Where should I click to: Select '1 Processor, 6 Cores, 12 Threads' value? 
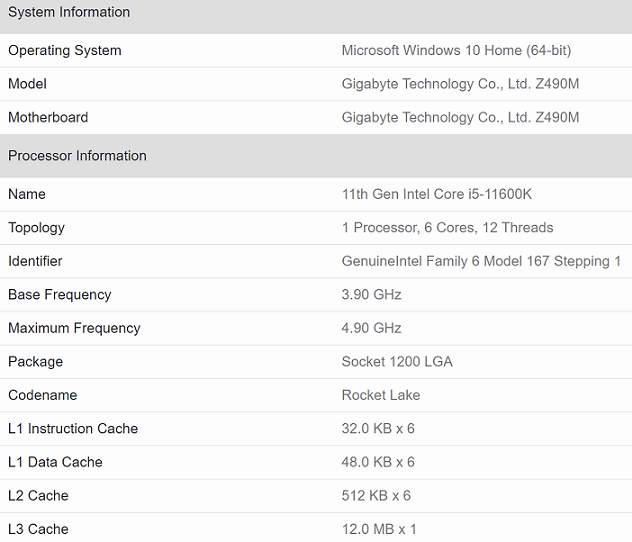click(x=447, y=228)
